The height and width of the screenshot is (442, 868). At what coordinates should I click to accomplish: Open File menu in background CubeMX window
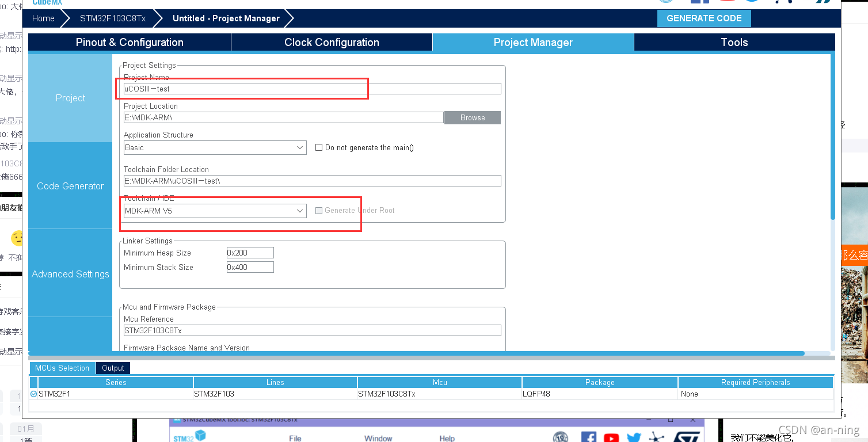pyautogui.click(x=295, y=438)
